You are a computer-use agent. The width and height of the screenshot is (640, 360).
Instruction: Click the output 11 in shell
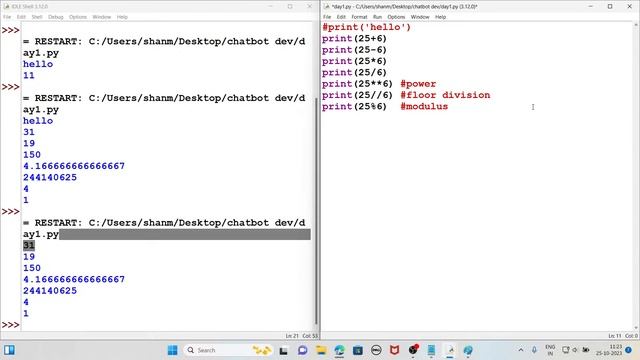(29, 76)
